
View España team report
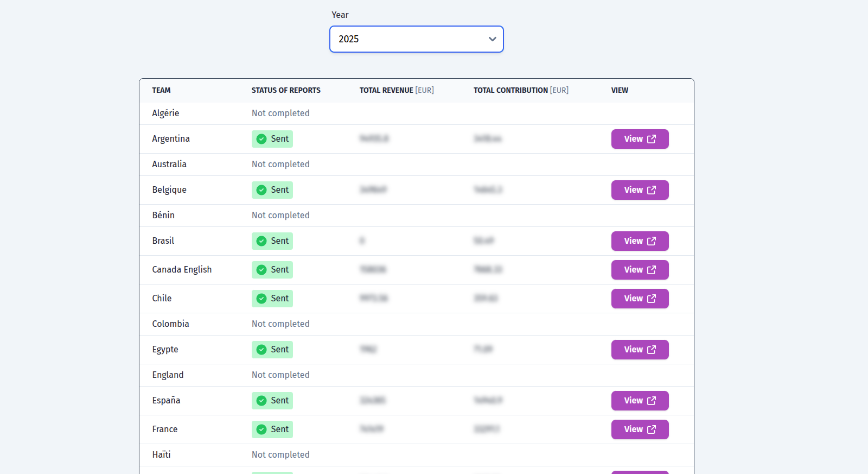(639, 401)
